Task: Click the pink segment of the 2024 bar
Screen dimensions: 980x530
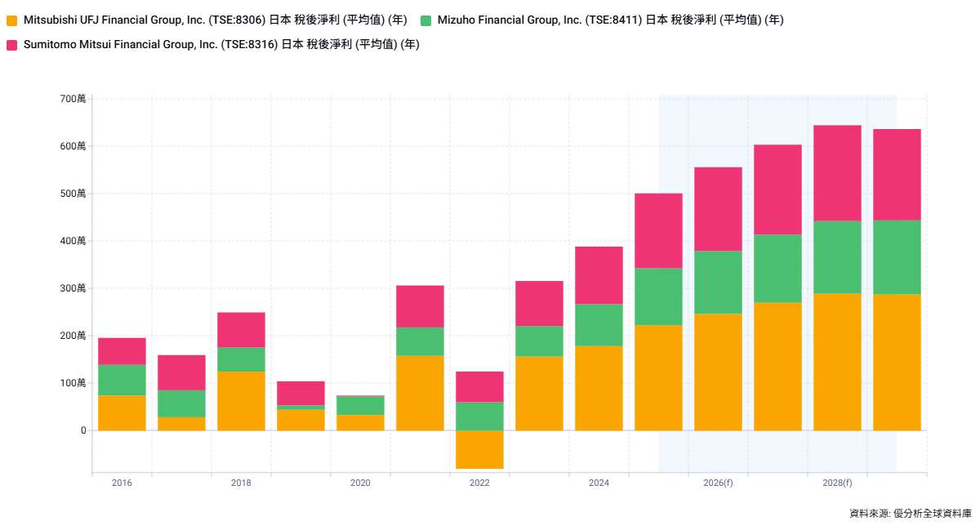Action: tap(599, 275)
